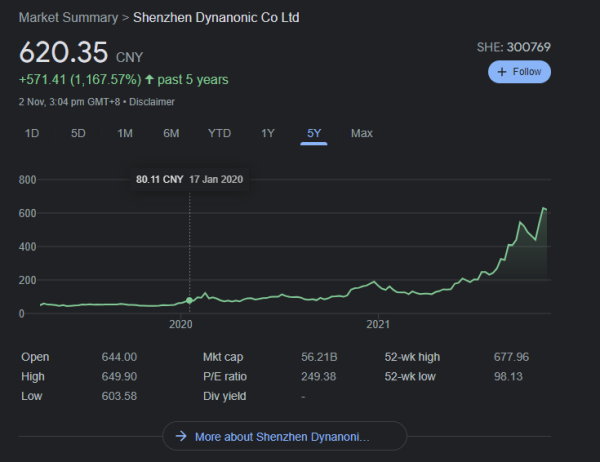Click arrow icon in More about button
This screenshot has height=462, width=600.
pyautogui.click(x=181, y=436)
